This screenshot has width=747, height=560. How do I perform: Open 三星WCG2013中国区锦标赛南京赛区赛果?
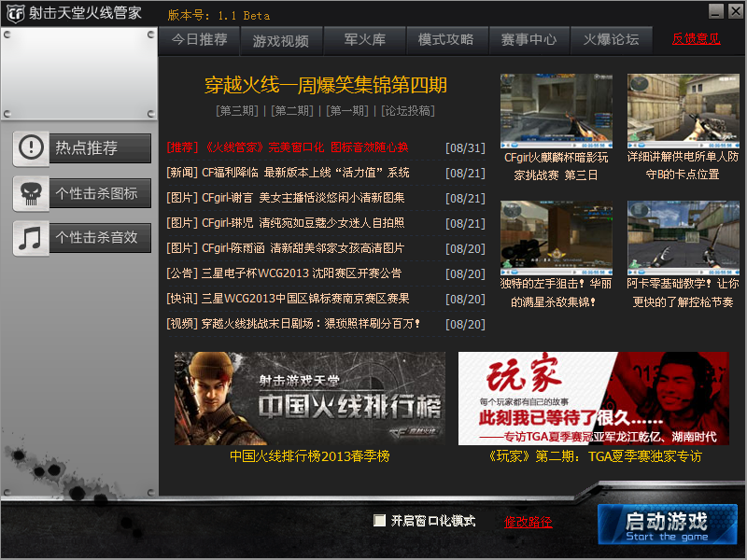point(288,299)
